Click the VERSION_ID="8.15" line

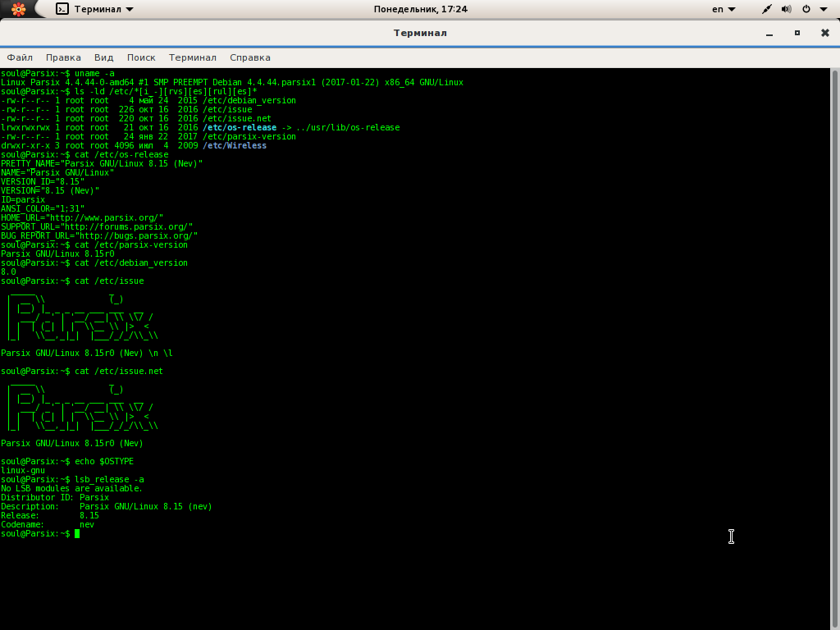click(x=43, y=181)
